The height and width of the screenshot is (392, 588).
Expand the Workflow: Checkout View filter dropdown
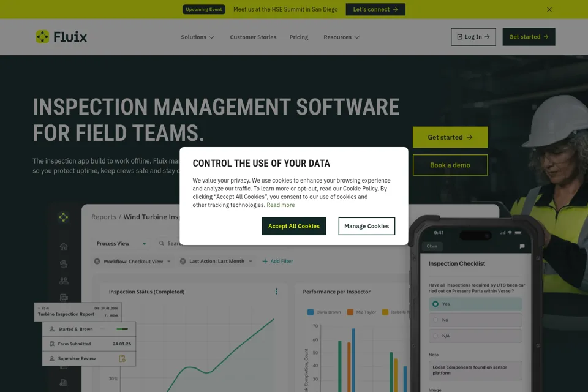(x=169, y=262)
